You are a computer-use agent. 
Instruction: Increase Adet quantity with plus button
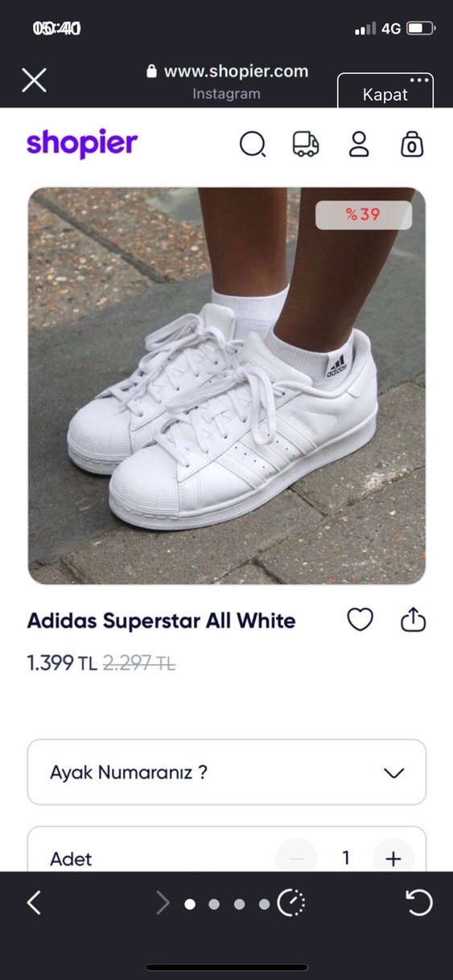pyautogui.click(x=393, y=858)
